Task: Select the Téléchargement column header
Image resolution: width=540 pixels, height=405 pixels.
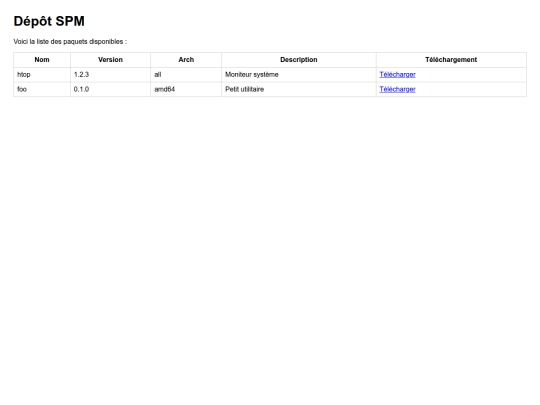Action: [x=451, y=60]
